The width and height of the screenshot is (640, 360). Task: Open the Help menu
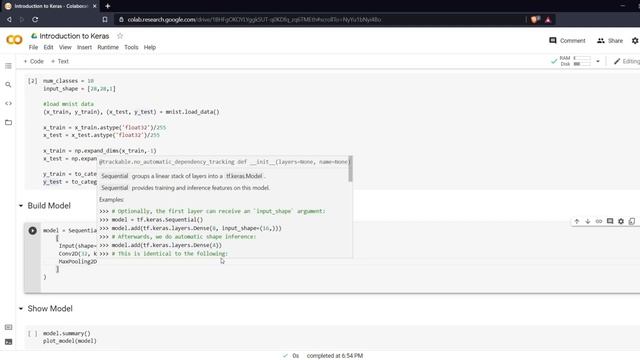coord(150,47)
